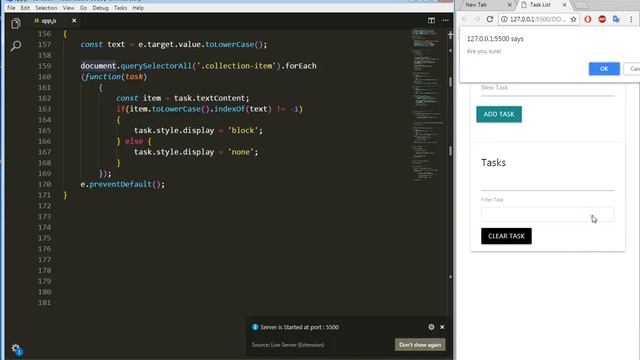
Task: Click the Google Translate extension icon
Action: click(616, 19)
